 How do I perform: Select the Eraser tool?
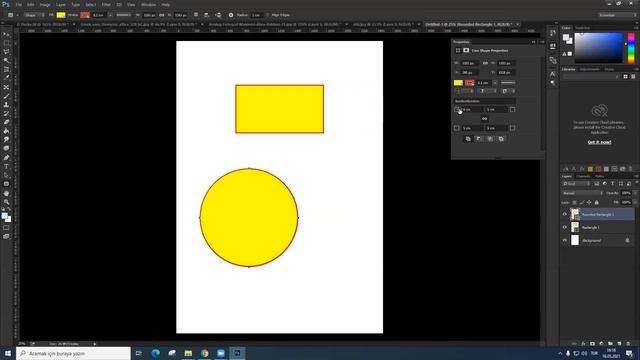coord(6,122)
